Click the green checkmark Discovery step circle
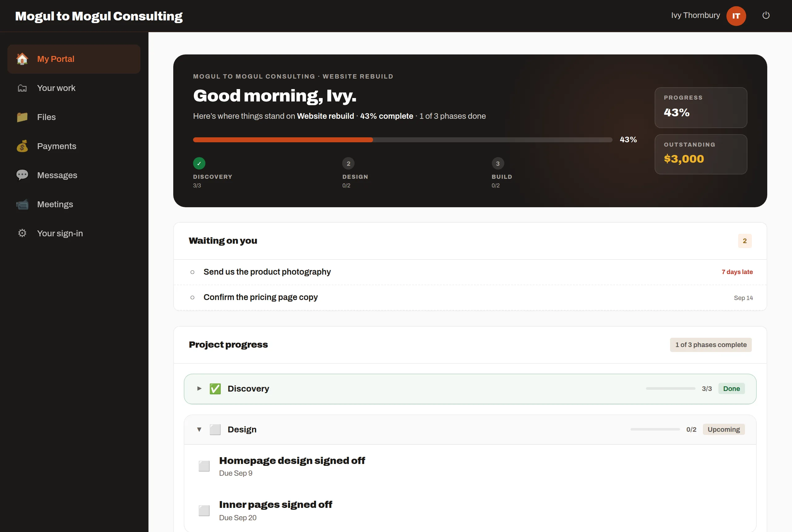Viewport: 792px width, 532px height. 199,163
